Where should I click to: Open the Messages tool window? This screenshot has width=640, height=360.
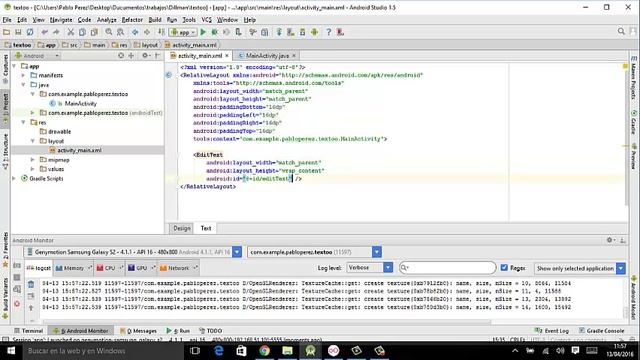[138, 331]
